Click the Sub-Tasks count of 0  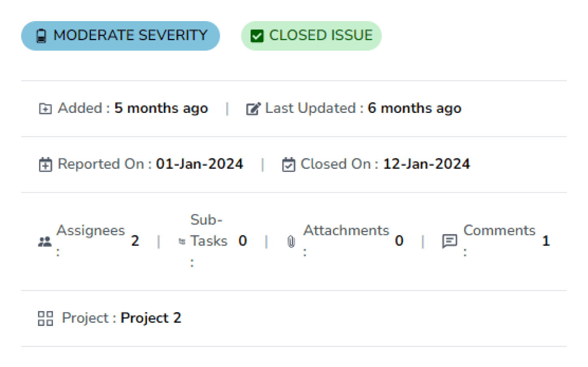pos(242,241)
